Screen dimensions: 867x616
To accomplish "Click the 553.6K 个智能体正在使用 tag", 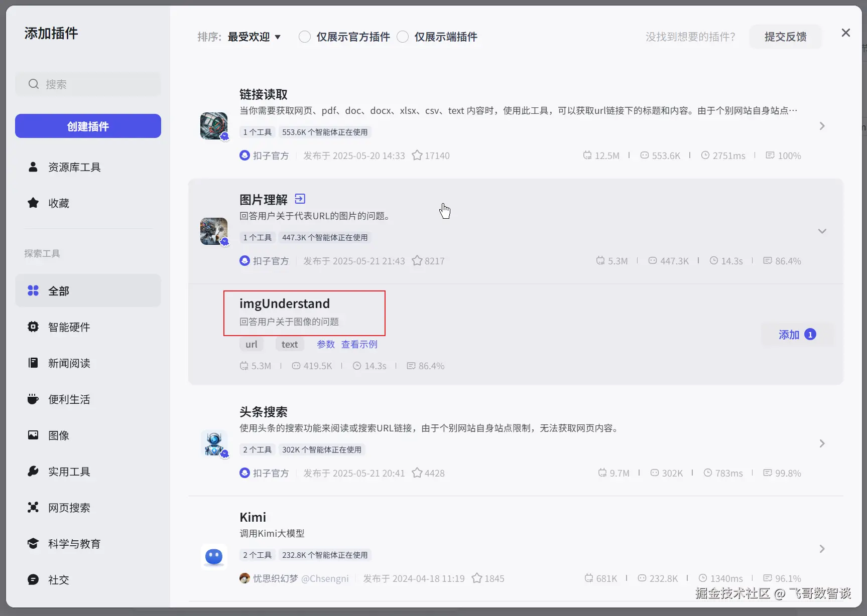I will pyautogui.click(x=325, y=132).
